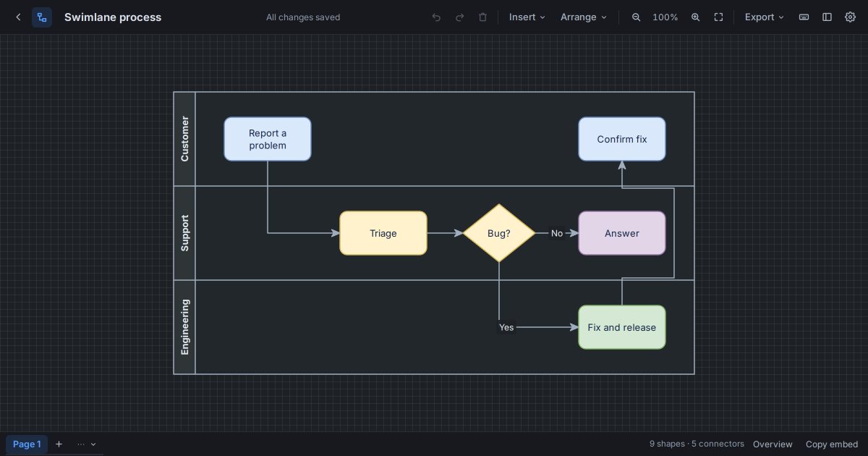Open the Export dropdown
The width and height of the screenshot is (868, 456).
(765, 17)
